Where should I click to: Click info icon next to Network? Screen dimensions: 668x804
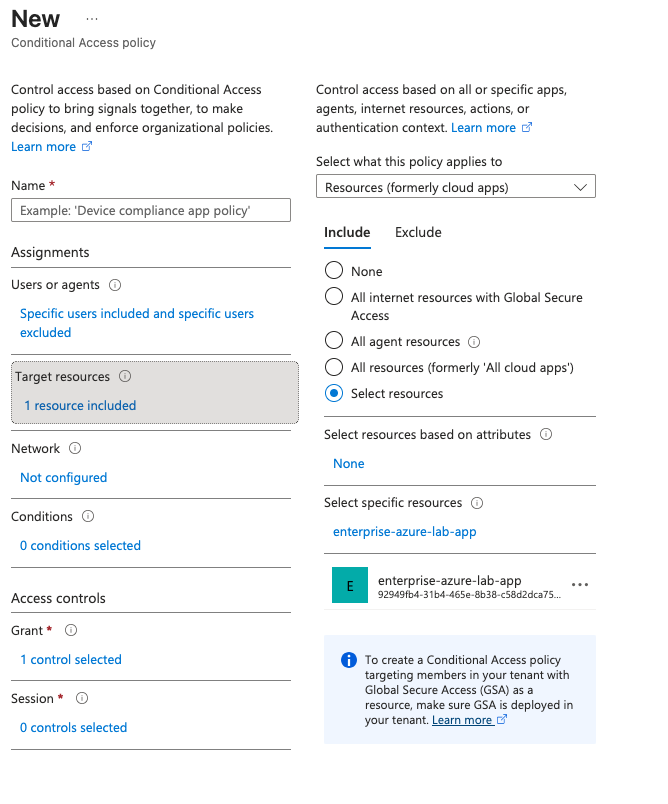coord(75,448)
